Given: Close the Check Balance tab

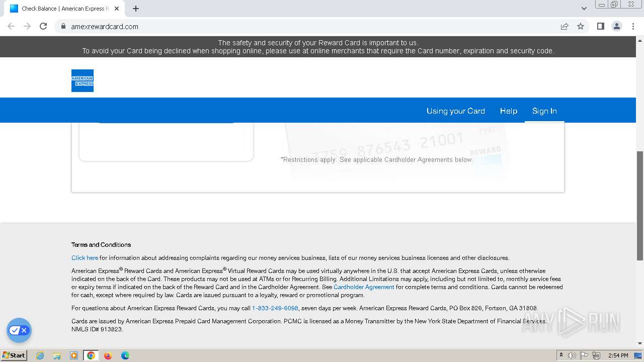Looking at the screenshot, I should pos(117,9).
